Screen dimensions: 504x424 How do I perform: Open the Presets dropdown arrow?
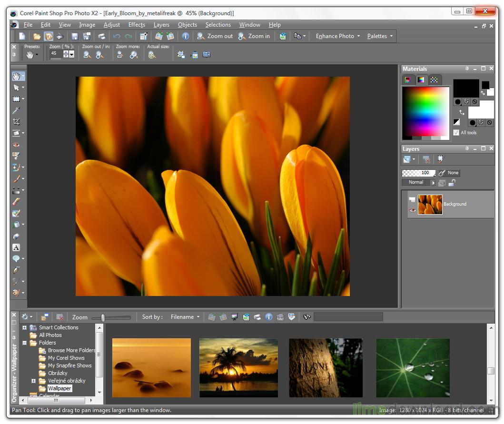(x=37, y=55)
